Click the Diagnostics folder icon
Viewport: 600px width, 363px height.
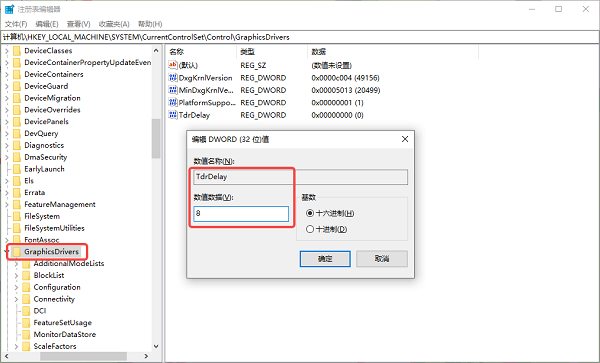(x=16, y=145)
